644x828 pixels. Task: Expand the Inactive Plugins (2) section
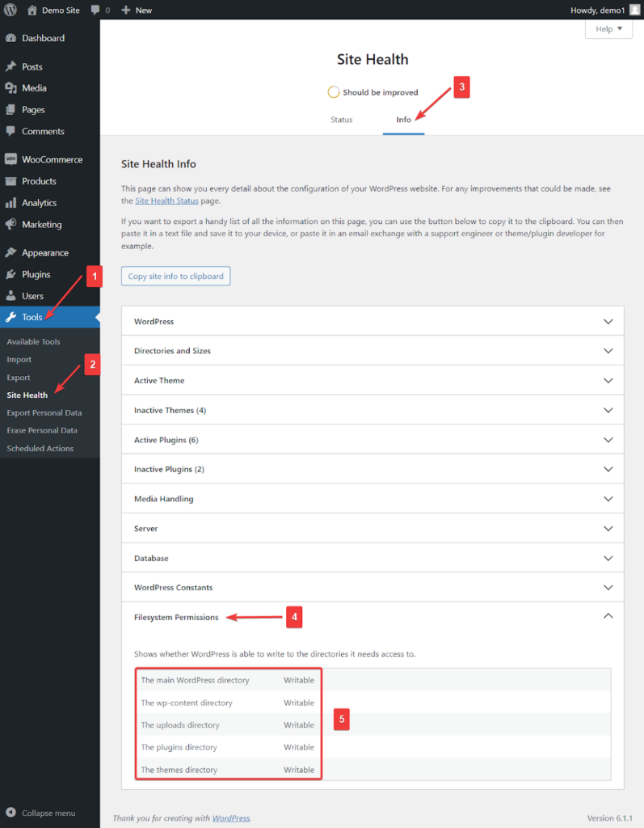point(373,469)
